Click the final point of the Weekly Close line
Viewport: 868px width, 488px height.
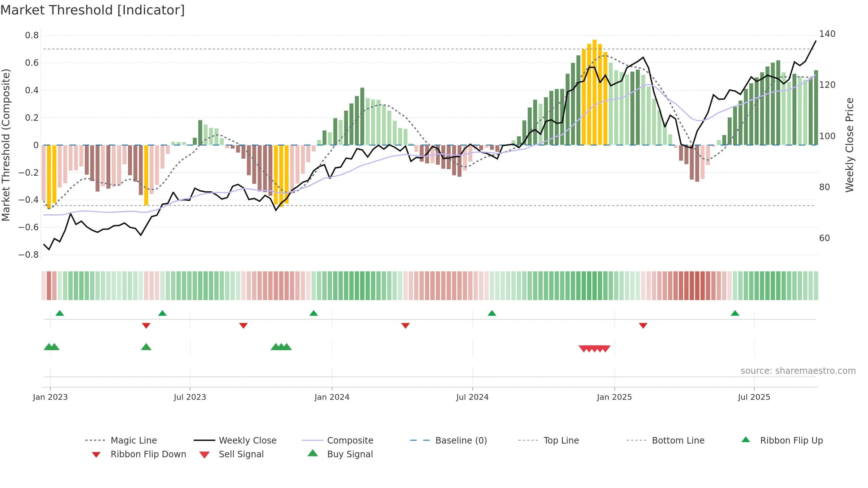[x=816, y=41]
